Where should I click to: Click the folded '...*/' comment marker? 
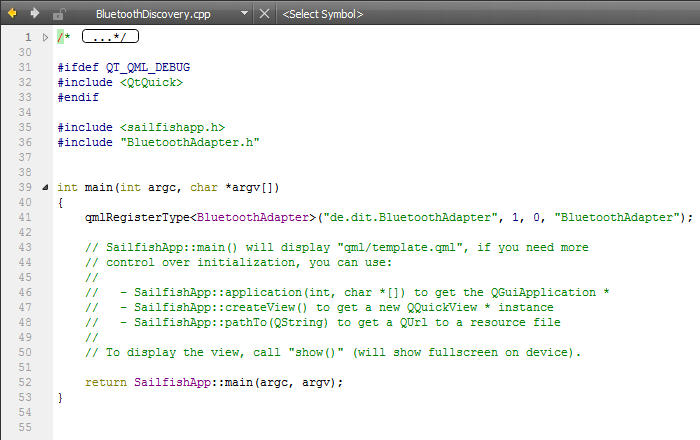[110, 37]
